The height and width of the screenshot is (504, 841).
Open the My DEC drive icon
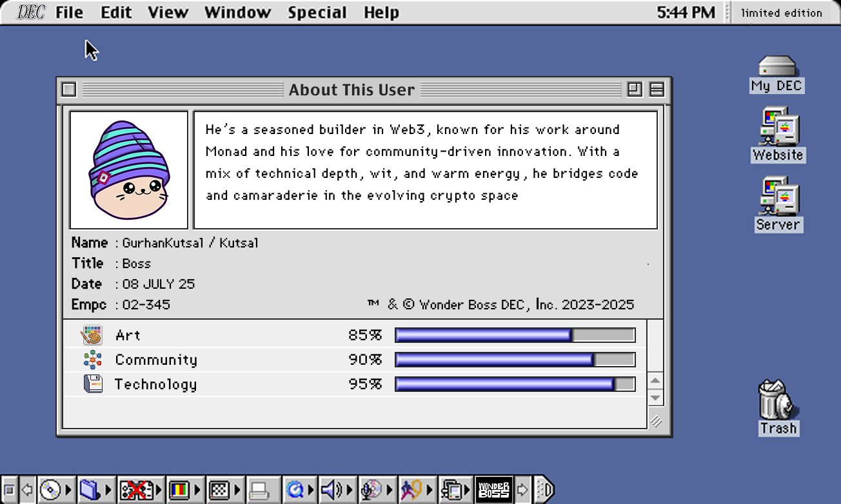point(777,67)
